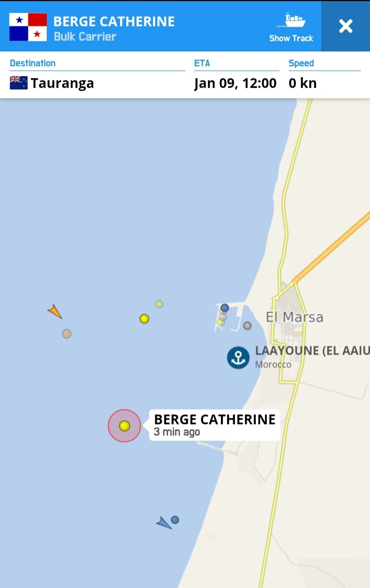
Task: Tap the ETA Jan 09, 12:00 value
Action: pyautogui.click(x=235, y=83)
